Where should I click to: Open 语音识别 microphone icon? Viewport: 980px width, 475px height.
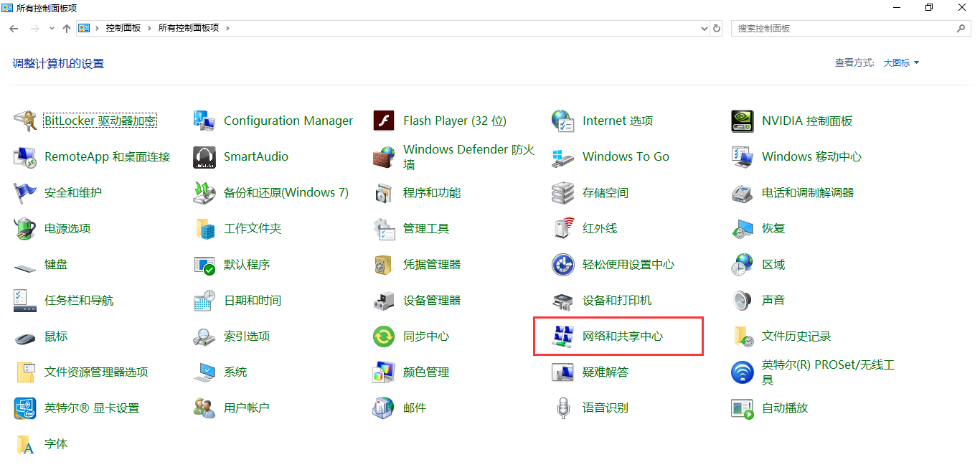563,408
